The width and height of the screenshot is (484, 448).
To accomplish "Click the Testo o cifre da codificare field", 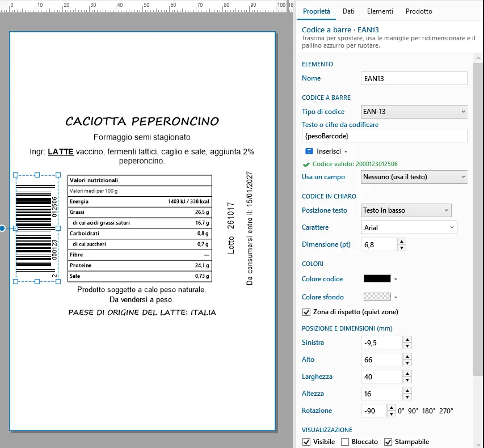I will point(384,136).
